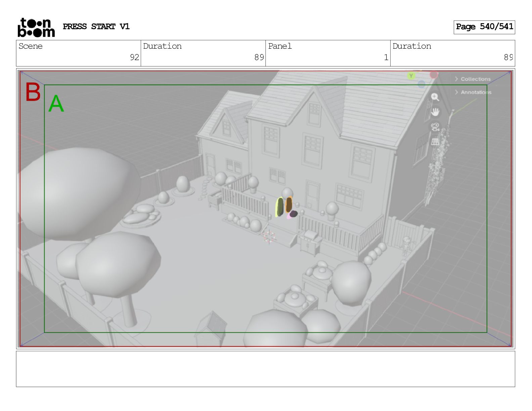Viewport: 532px width, 411px height.
Task: Select the zoom magnifier viewport tool
Action: [x=435, y=97]
